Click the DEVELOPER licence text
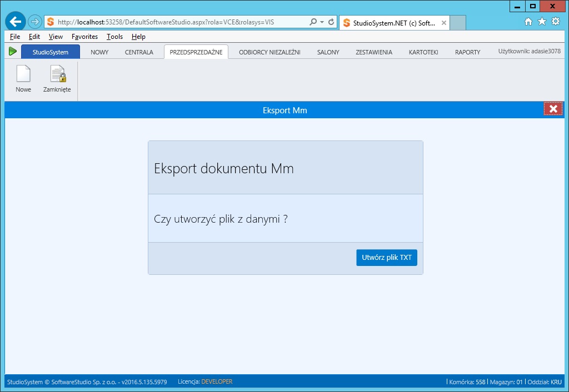569x392 pixels. [x=217, y=381]
